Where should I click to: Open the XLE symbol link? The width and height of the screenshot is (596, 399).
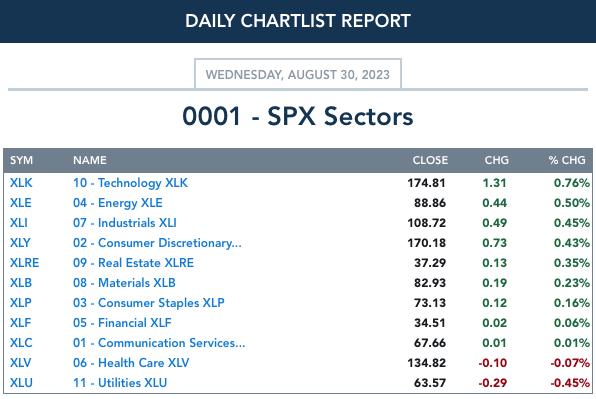[21, 203]
